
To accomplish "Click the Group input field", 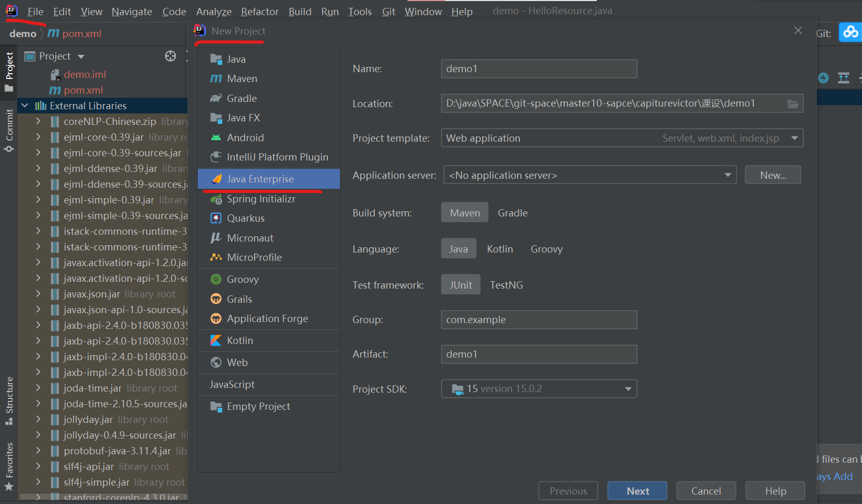I will [539, 319].
